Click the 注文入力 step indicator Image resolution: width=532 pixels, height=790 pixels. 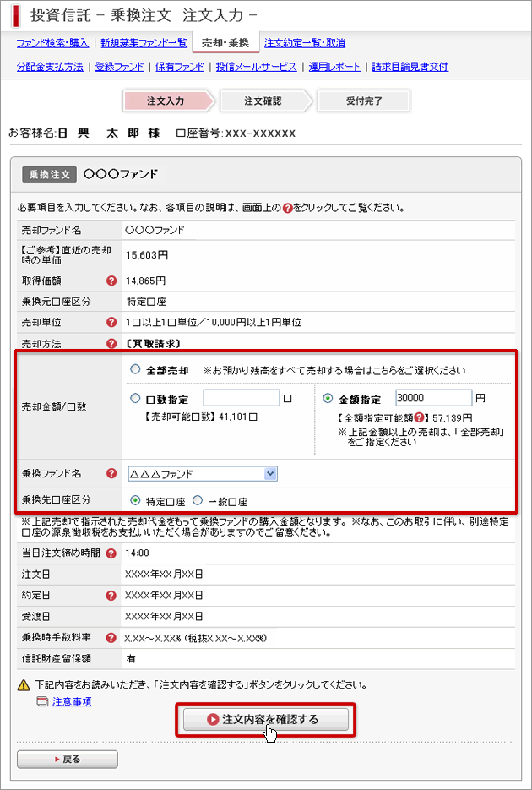169,101
